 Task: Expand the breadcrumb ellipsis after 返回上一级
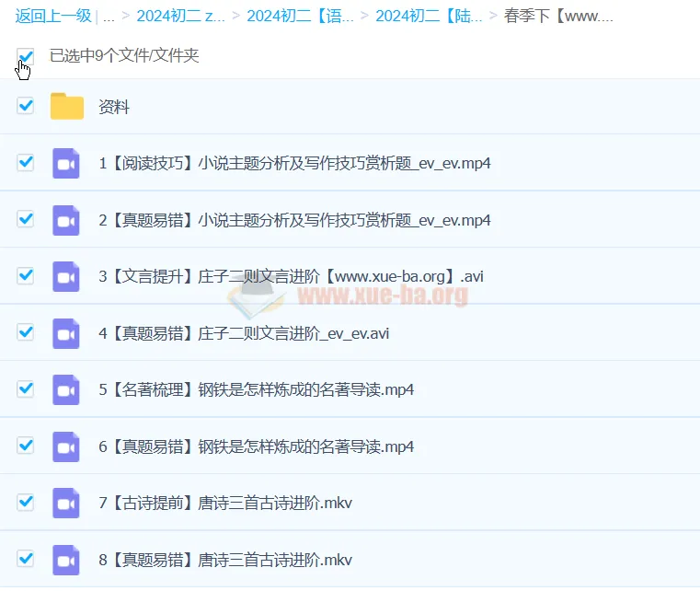pyautogui.click(x=109, y=16)
